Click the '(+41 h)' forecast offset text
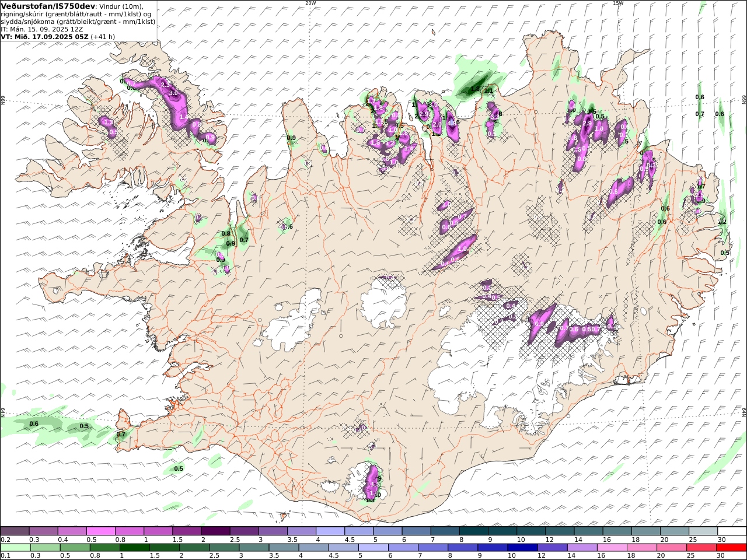This screenshot has height=560, width=747. coord(103,36)
